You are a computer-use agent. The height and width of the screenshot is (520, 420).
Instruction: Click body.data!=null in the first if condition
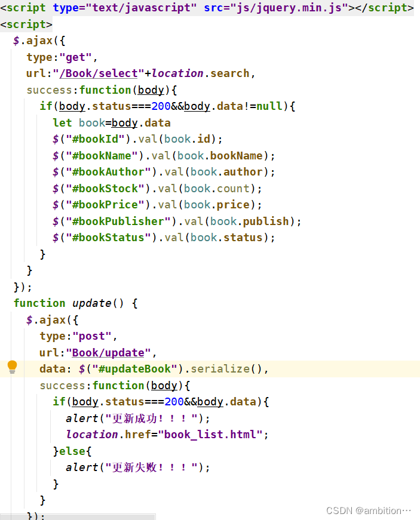[x=233, y=106]
